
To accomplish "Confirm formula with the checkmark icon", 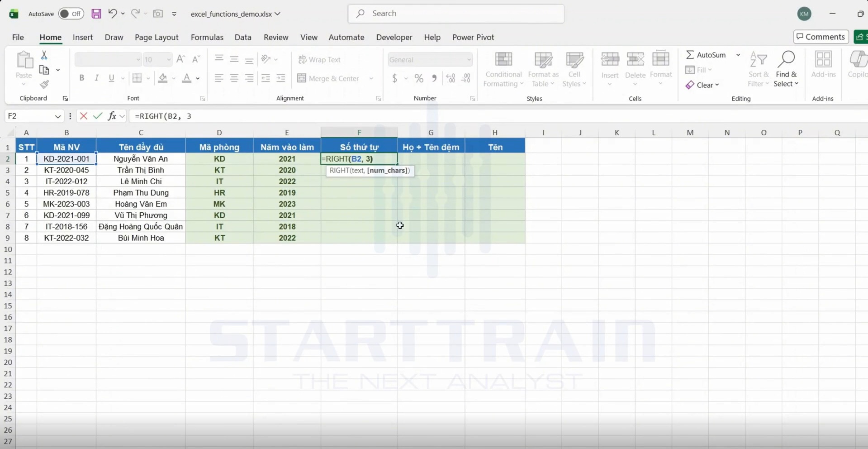I will pos(97,116).
